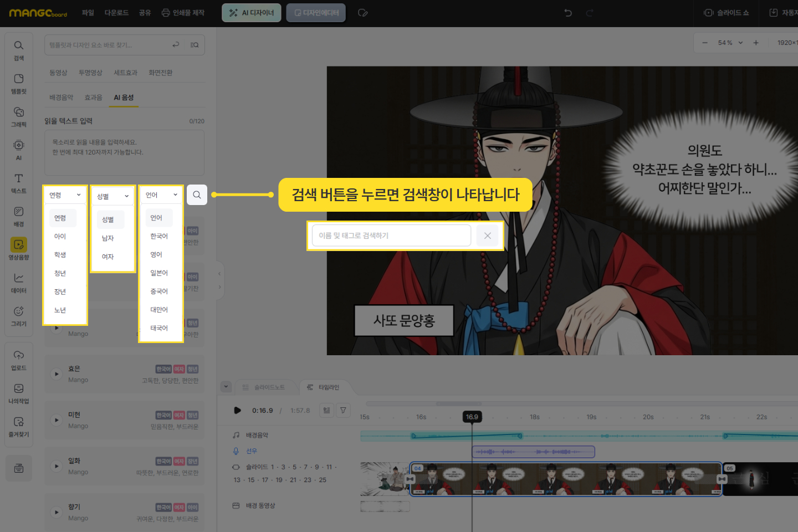Open the 데이터 sidebar panel
The image size is (798, 532).
coord(19,283)
